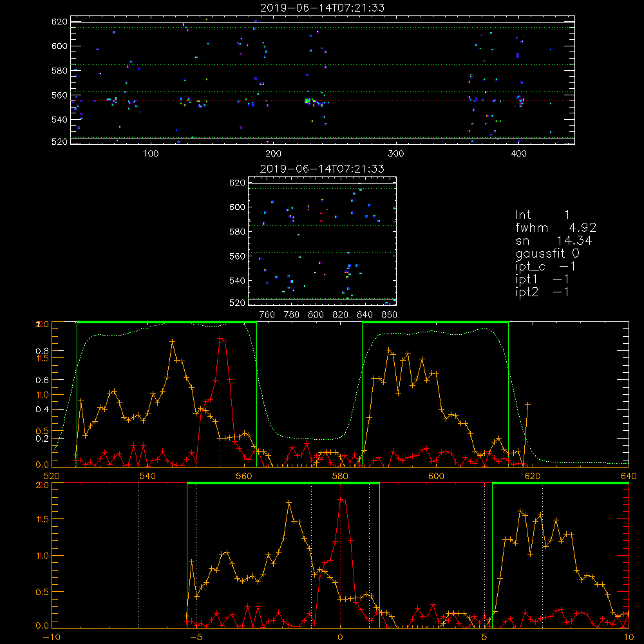Screen dimensions: 644x644
Task: Click y-axis label 580 of the middle image
Action: click(237, 232)
